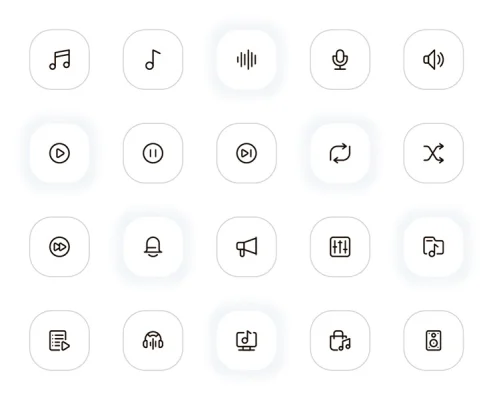Click the loudspeaker box icon
The image size is (493, 400).
434,341
